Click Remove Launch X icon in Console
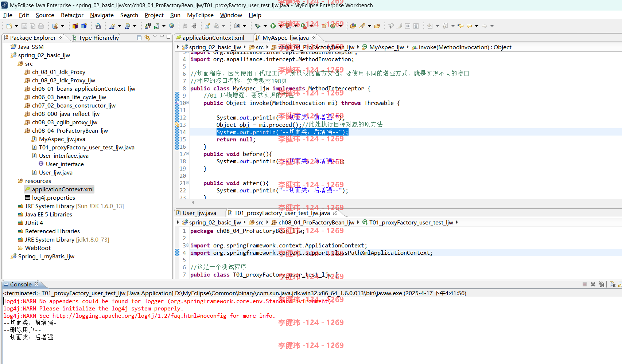The image size is (622, 364). [593, 284]
